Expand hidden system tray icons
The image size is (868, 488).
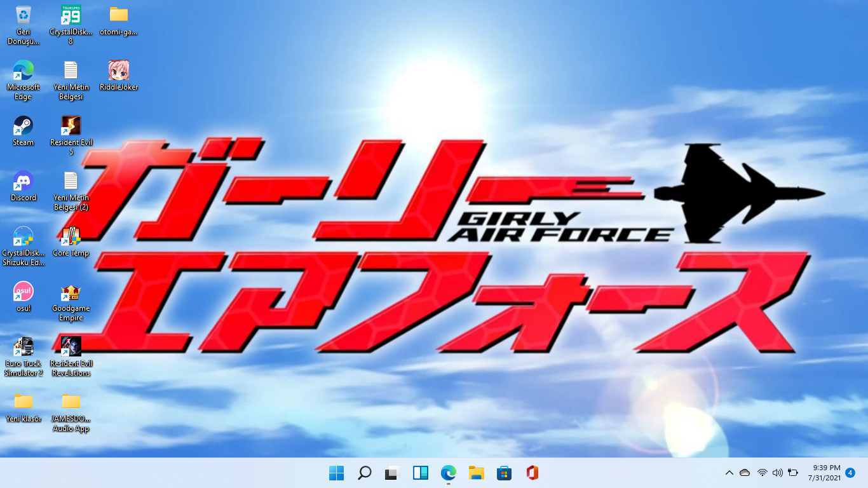[x=729, y=473]
